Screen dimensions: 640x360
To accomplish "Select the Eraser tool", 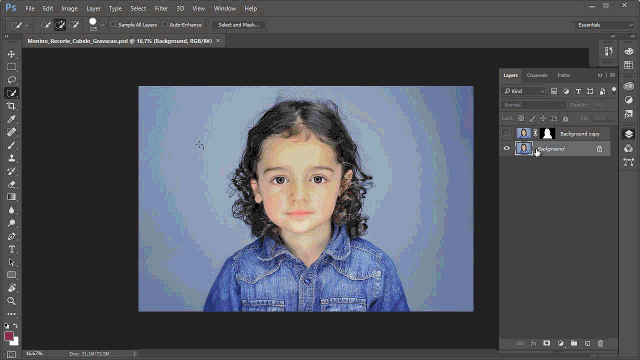I will [x=11, y=184].
